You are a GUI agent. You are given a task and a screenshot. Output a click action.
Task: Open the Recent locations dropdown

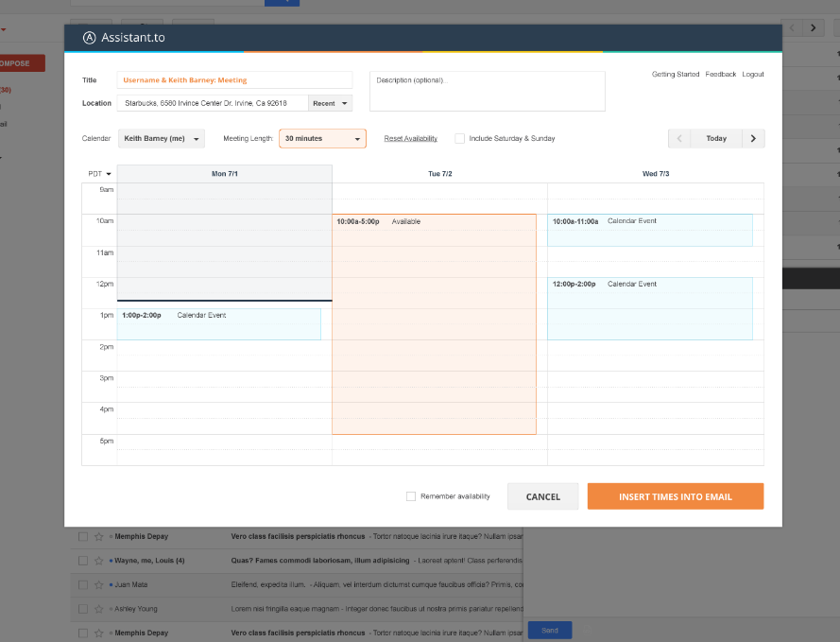point(330,103)
